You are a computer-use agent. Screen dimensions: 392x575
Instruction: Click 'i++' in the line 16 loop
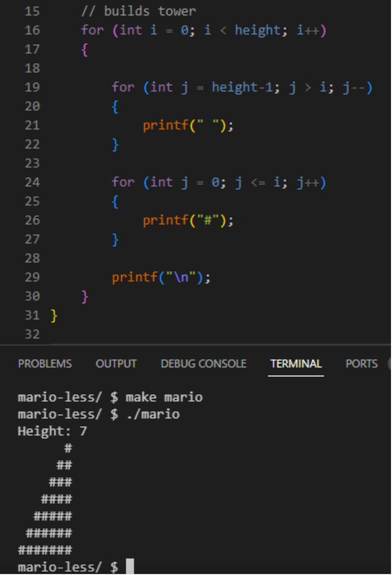pyautogui.click(x=307, y=30)
